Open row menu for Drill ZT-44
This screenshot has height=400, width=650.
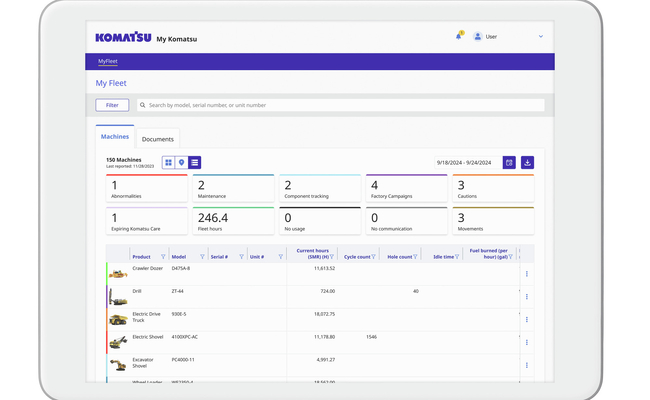pyautogui.click(x=527, y=297)
